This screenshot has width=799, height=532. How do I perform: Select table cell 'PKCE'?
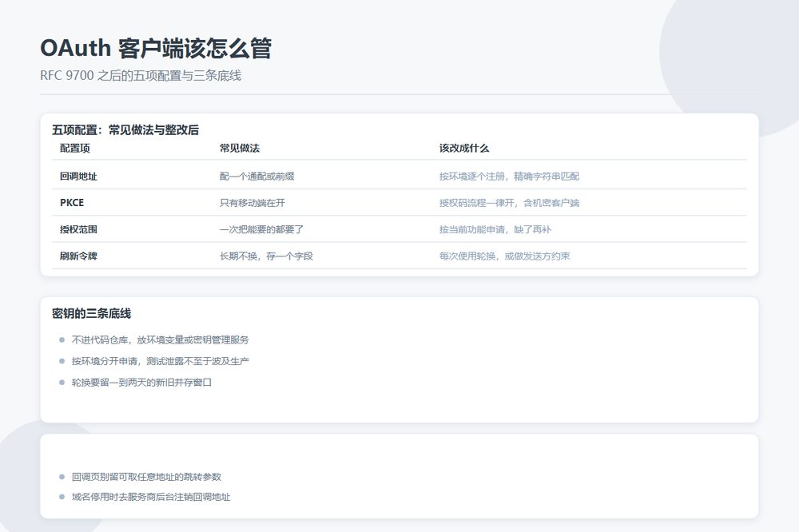[x=72, y=203]
